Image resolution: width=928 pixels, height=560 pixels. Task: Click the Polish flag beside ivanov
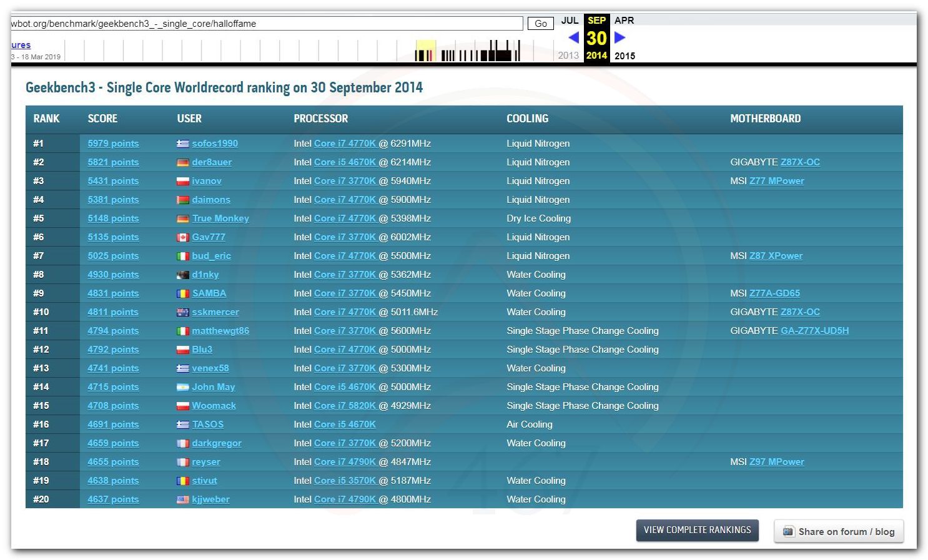(x=182, y=181)
